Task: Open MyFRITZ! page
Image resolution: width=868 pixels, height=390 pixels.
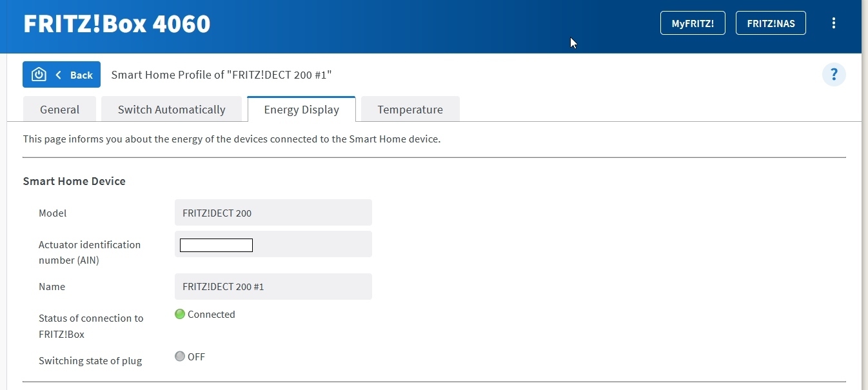Action: coord(693,23)
